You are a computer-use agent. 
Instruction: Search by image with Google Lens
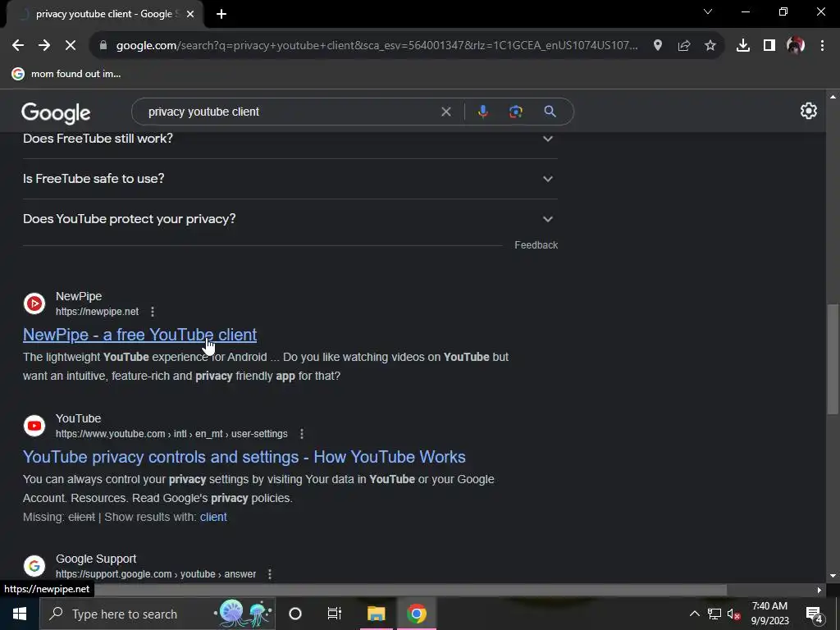pos(515,112)
